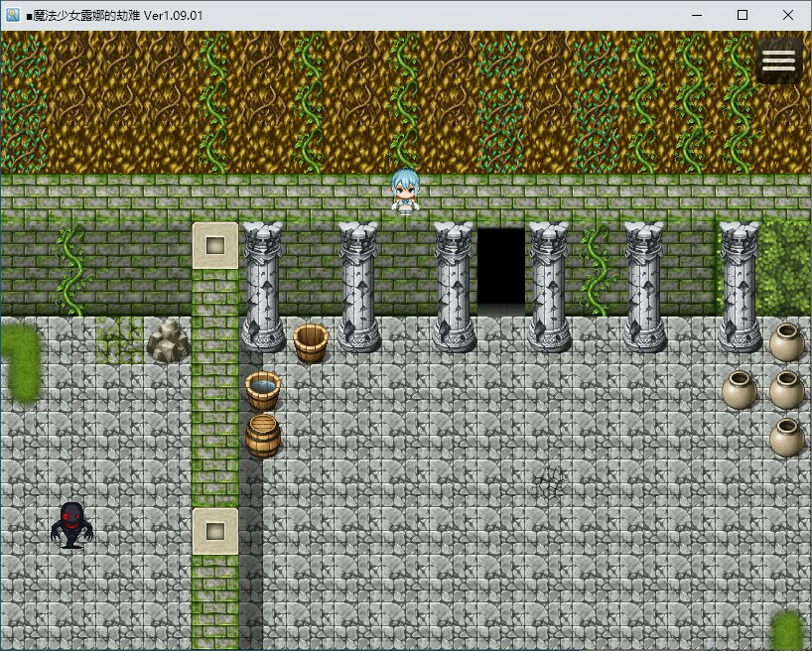This screenshot has width=812, height=651.
Task: Click the rock pile on the floor
Action: 169,340
